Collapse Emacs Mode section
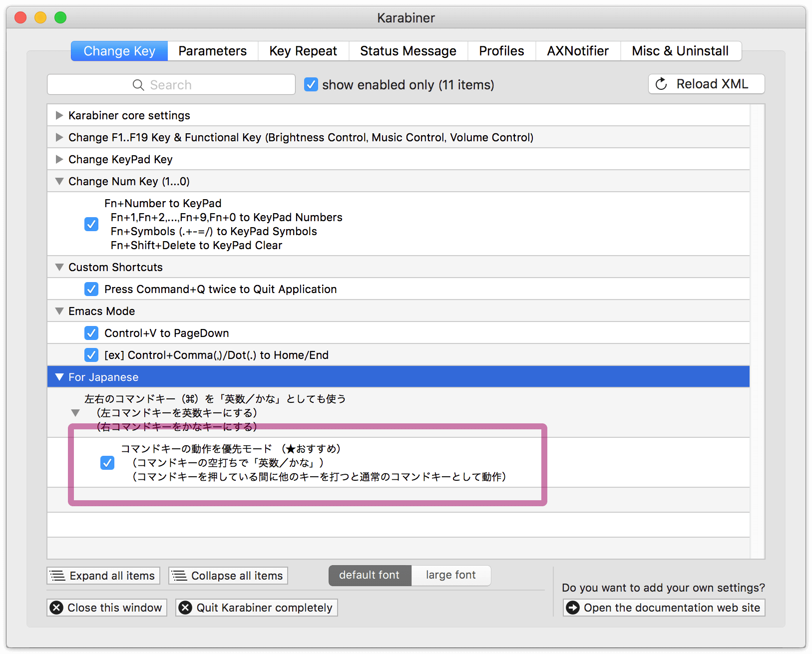The width and height of the screenshot is (812, 654). [59, 311]
